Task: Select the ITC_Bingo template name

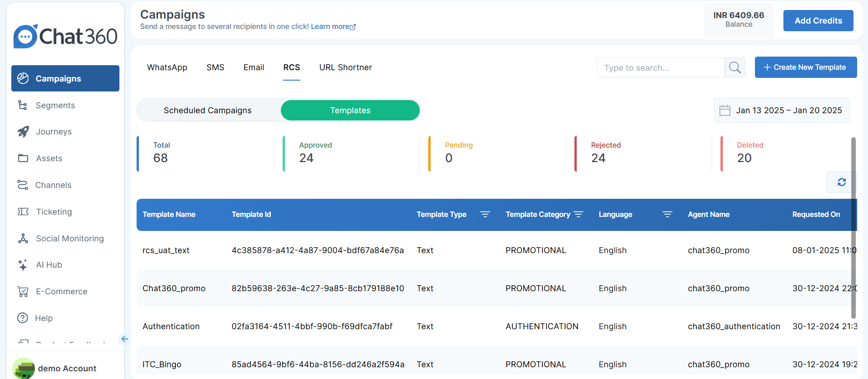Action: click(x=162, y=365)
